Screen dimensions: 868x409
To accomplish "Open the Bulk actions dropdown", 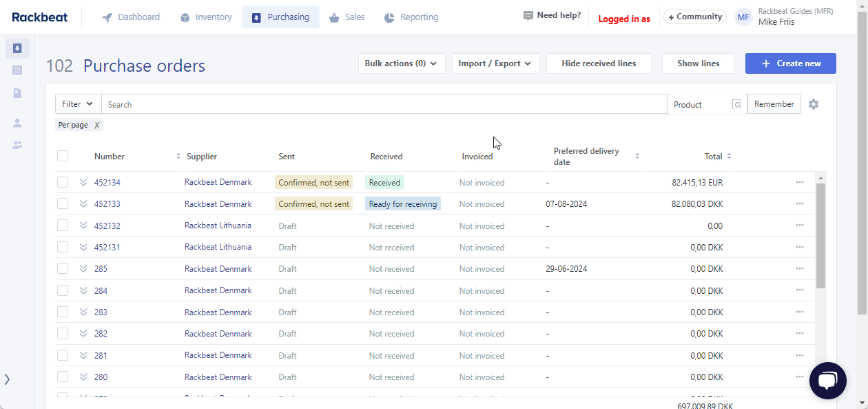I will [x=401, y=63].
